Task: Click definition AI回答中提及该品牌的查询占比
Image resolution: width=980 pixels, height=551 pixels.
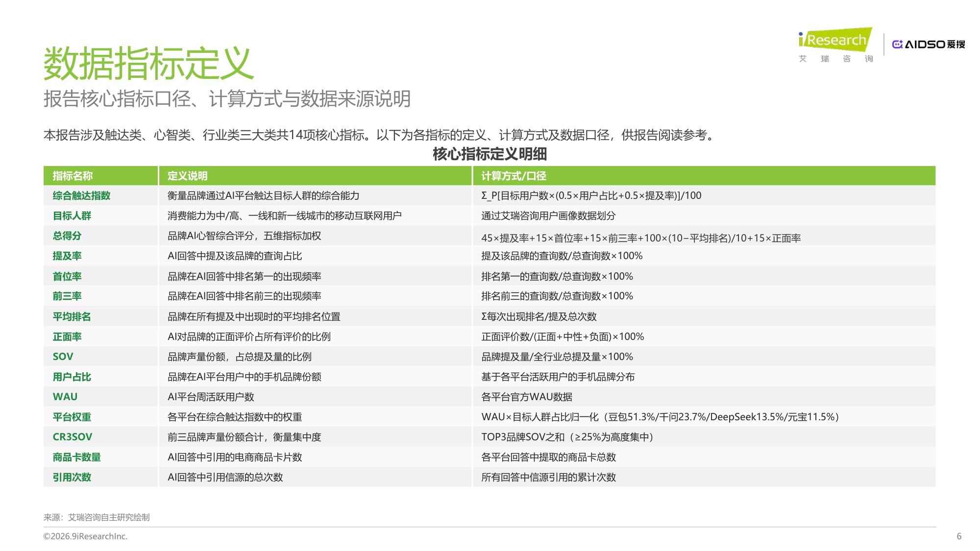Action: tap(234, 256)
